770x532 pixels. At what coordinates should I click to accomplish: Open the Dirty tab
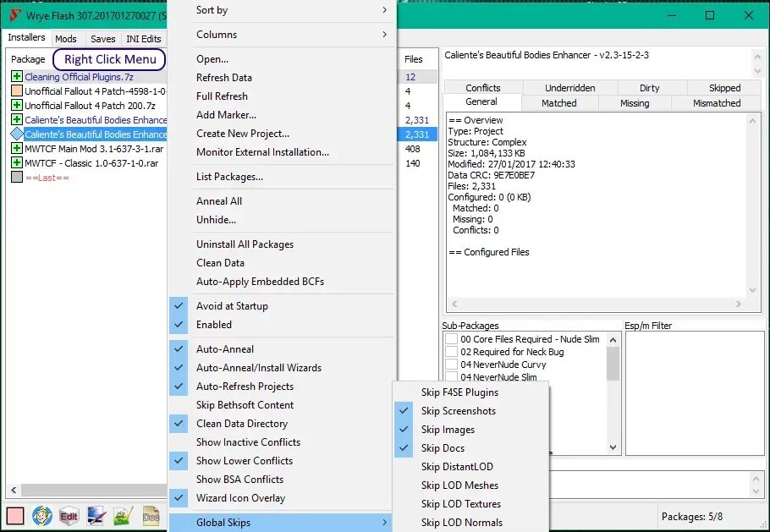649,88
